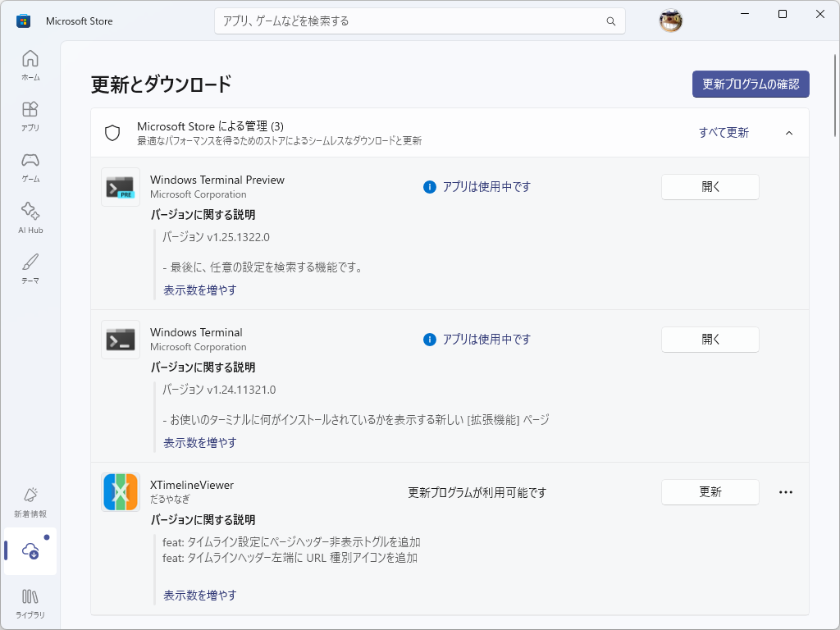The image size is (840, 630).
Task: Click アプリは使用中です link for Terminal Preview
Action: tap(486, 187)
